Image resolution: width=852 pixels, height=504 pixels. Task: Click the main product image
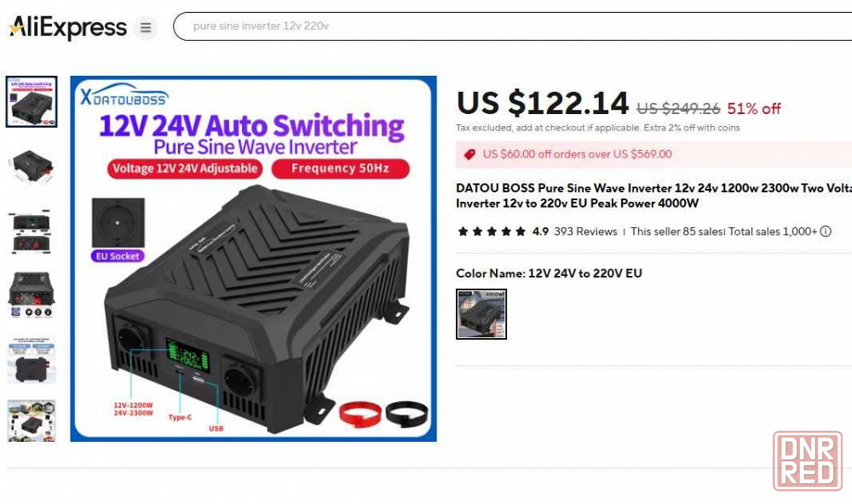253,259
